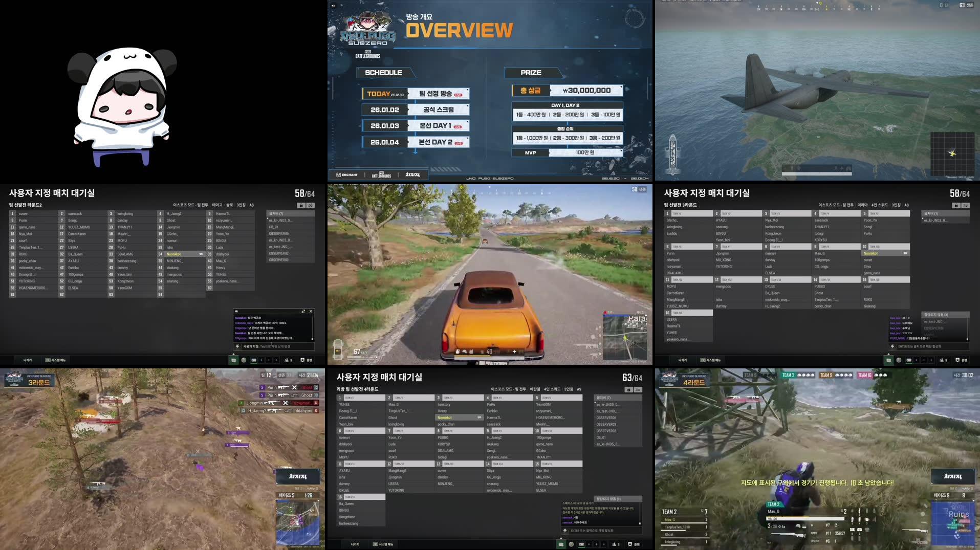
Task: Click the lock icon atop the 3라운드 roster panel
Action: pos(955,205)
